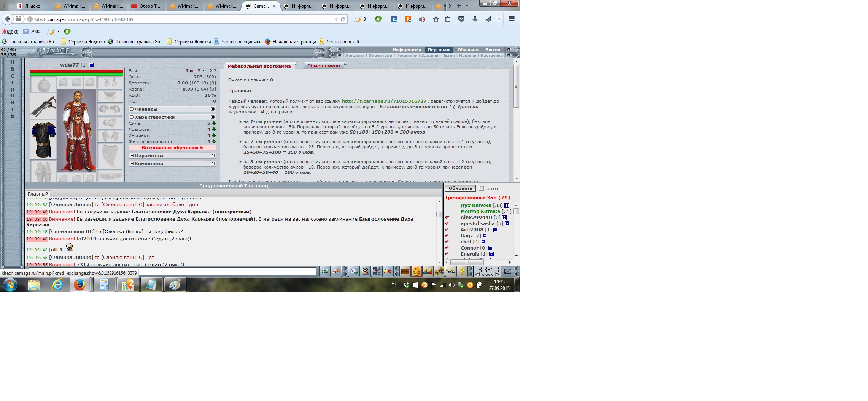Equip slot: click the helmet placeholder
This screenshot has height=401, width=868.
tap(43, 84)
